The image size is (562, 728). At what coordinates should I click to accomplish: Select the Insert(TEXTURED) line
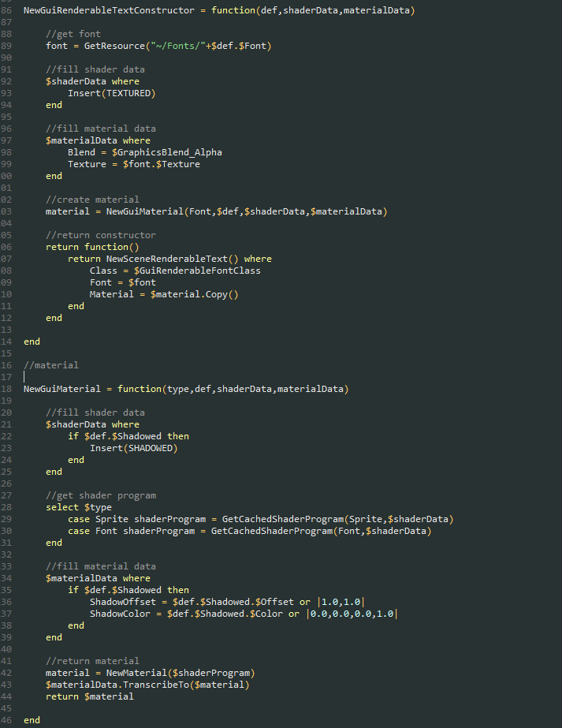coord(111,93)
